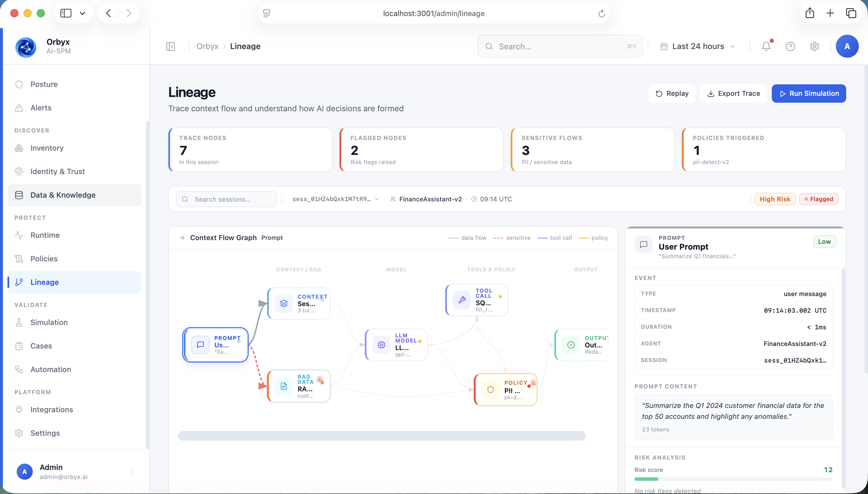Open the help question mark icon
Viewport: 868px width, 494px height.
click(x=790, y=46)
